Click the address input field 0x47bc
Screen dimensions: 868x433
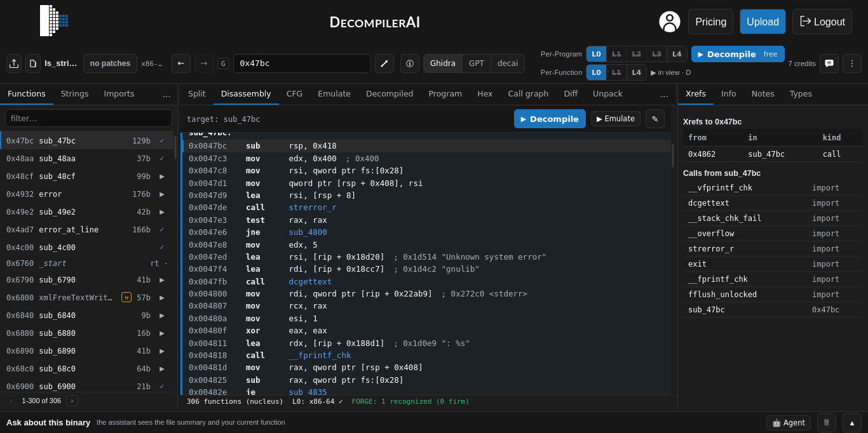pyautogui.click(x=302, y=63)
